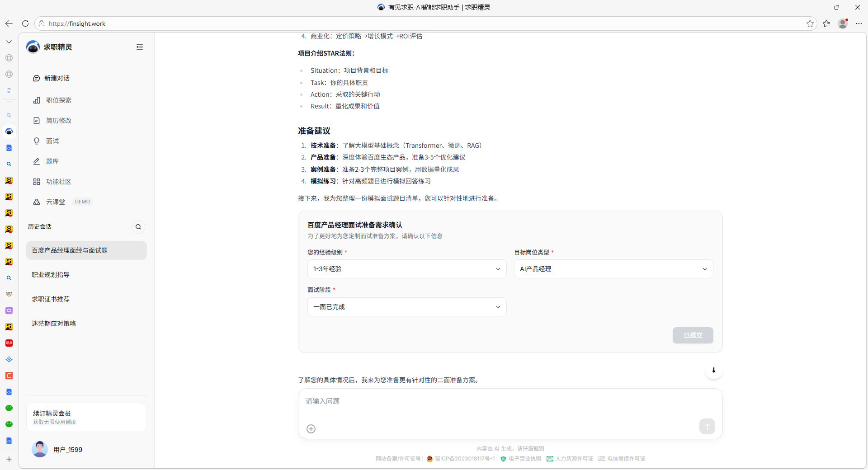
Task: Open the 人力资源许可证 link
Action: coord(570,459)
